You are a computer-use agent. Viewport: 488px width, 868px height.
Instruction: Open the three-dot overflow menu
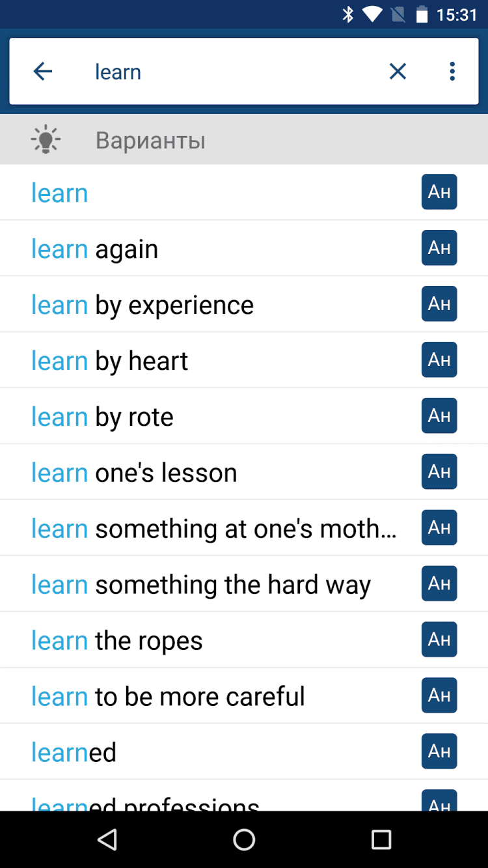[x=452, y=72]
